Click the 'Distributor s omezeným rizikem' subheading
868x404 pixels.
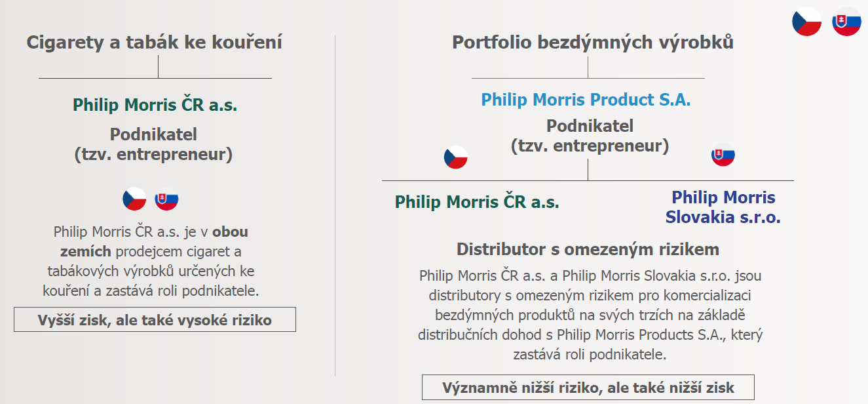tap(588, 249)
